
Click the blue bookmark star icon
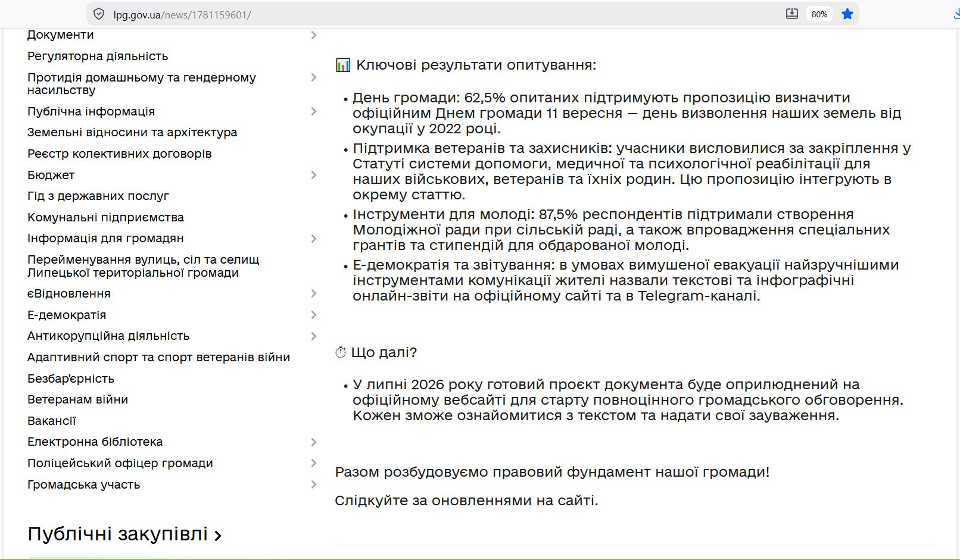pyautogui.click(x=847, y=14)
